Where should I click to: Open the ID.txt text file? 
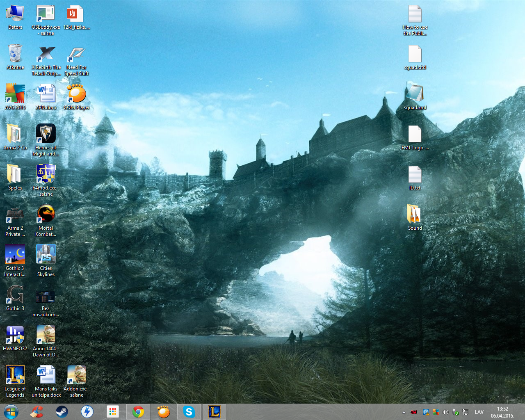tap(415, 178)
